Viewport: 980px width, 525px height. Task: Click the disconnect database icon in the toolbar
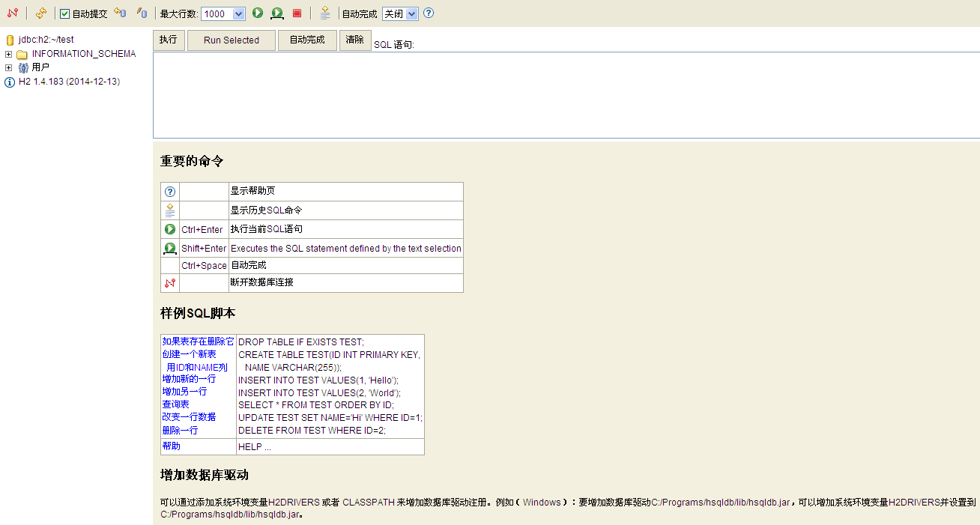(13, 13)
